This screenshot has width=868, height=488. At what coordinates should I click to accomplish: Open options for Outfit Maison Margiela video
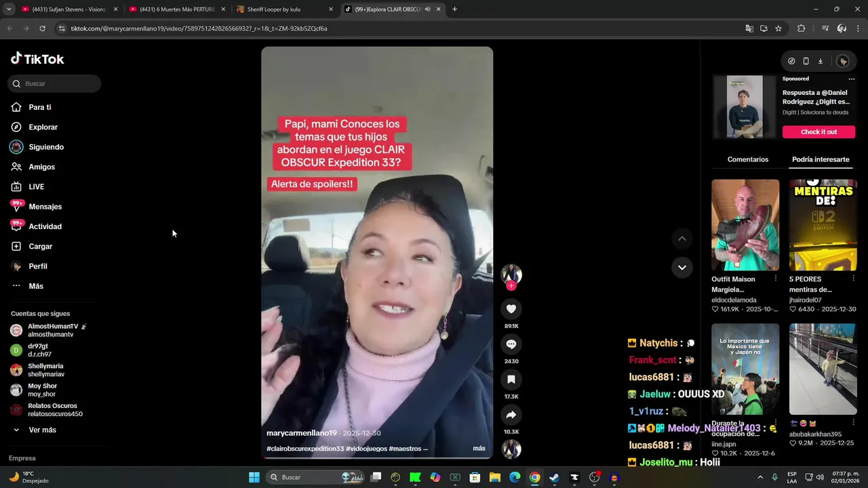[x=776, y=279]
